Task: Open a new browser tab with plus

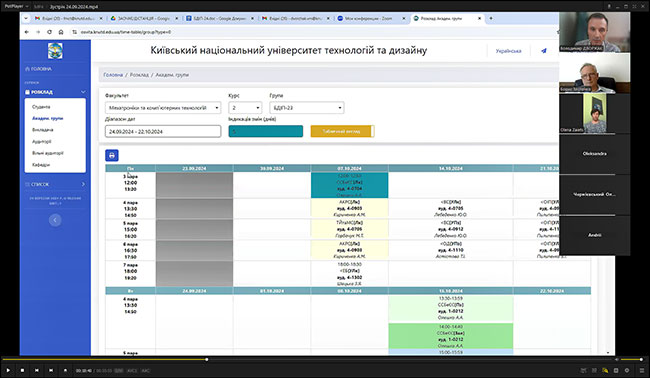Action: pyautogui.click(x=491, y=18)
